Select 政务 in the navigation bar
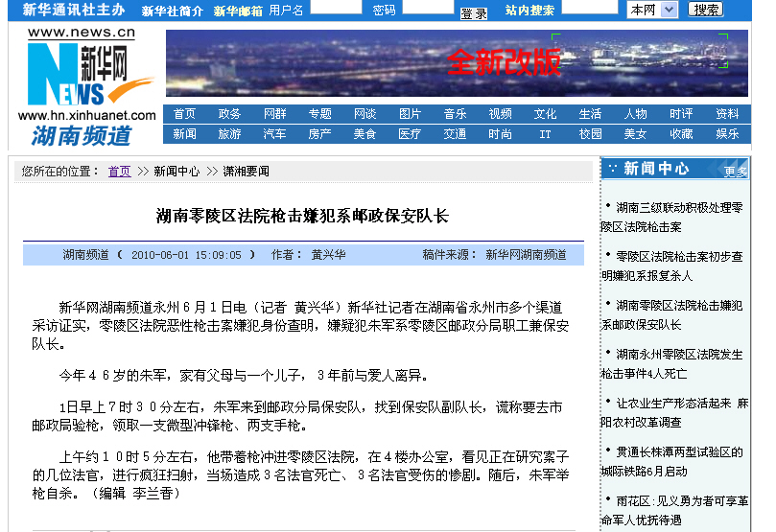The width and height of the screenshot is (776, 532). coord(229,114)
